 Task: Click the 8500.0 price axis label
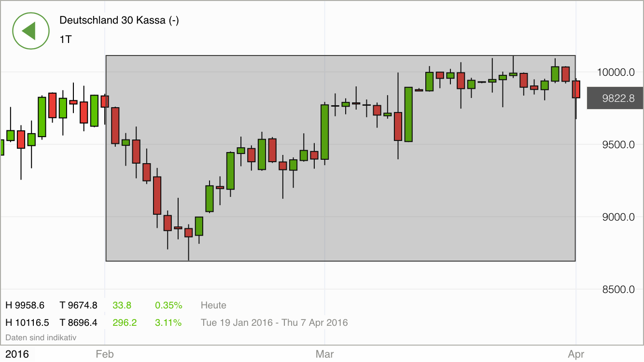616,290
